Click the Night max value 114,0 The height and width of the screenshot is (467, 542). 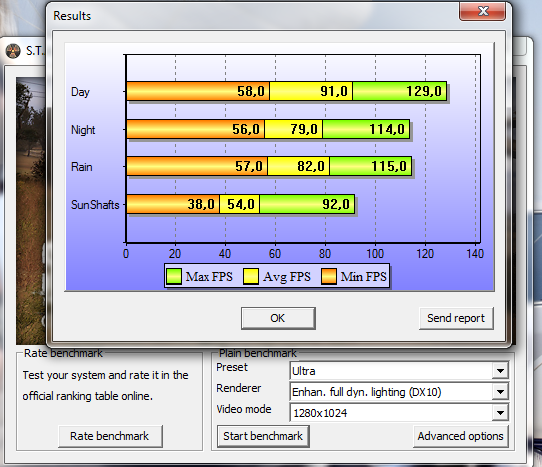point(387,129)
